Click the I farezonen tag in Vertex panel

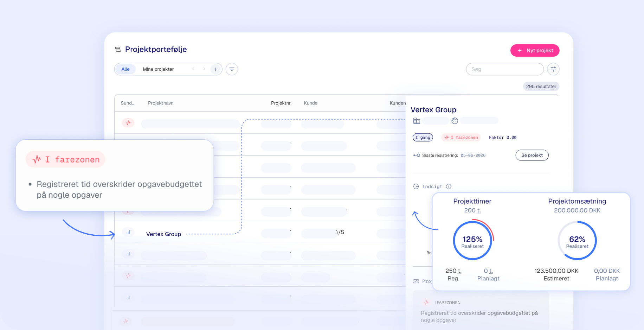point(461,138)
